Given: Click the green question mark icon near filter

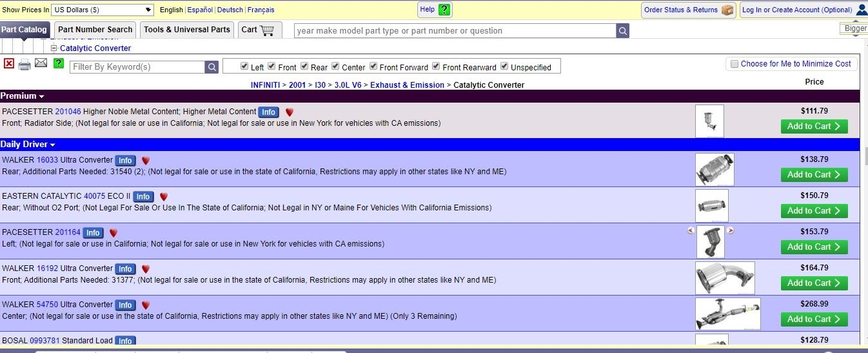Looking at the screenshot, I should pos(59,63).
